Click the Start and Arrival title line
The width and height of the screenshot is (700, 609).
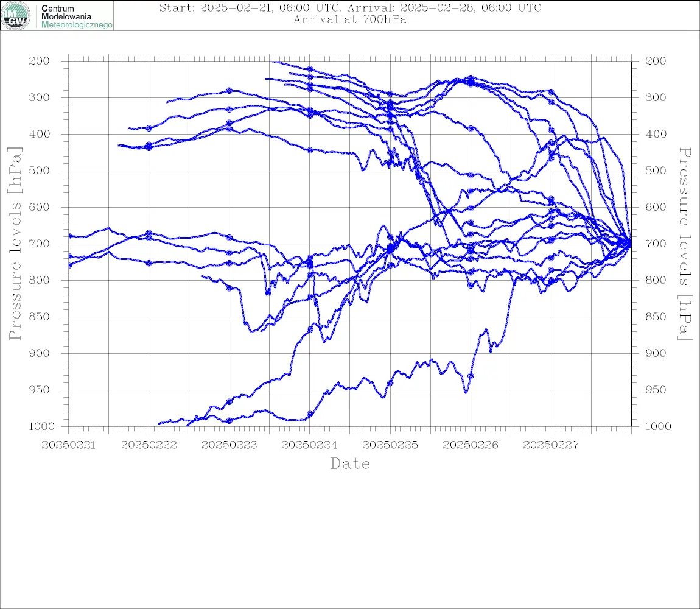pos(350,7)
